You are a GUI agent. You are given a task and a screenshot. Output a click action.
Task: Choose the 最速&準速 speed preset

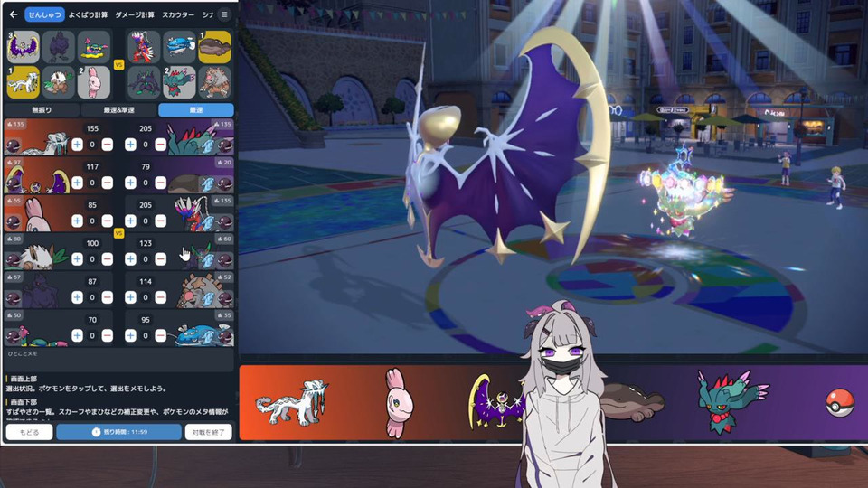tap(118, 110)
